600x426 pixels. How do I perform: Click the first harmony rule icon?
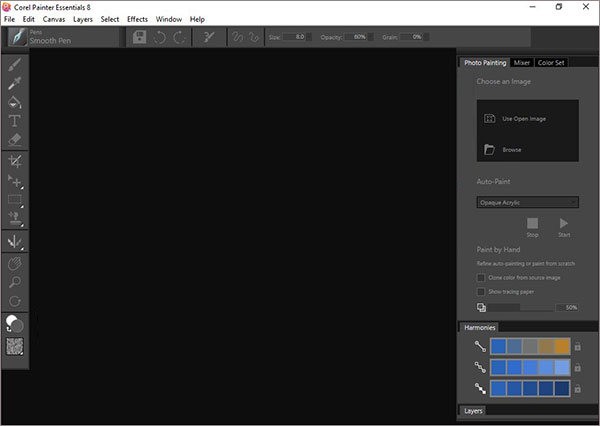point(480,346)
